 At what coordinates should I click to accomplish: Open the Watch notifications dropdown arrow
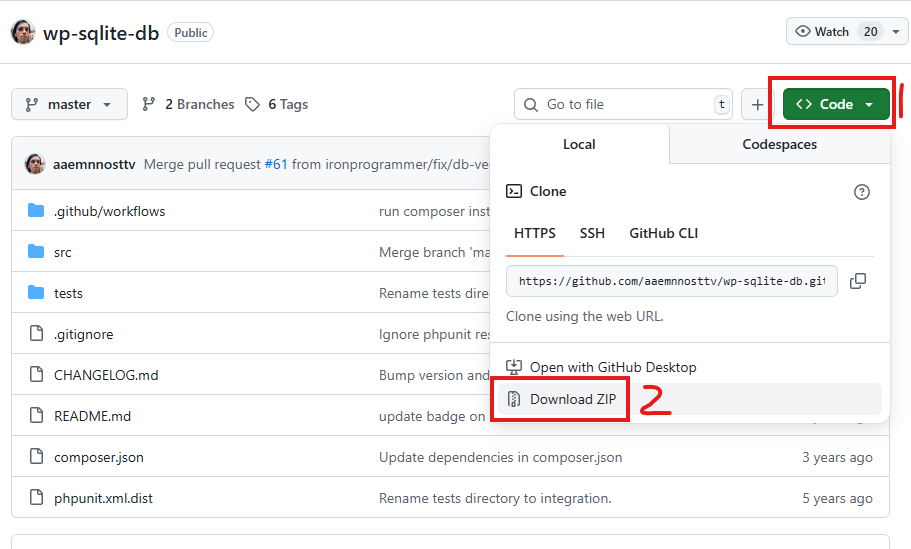tap(896, 32)
